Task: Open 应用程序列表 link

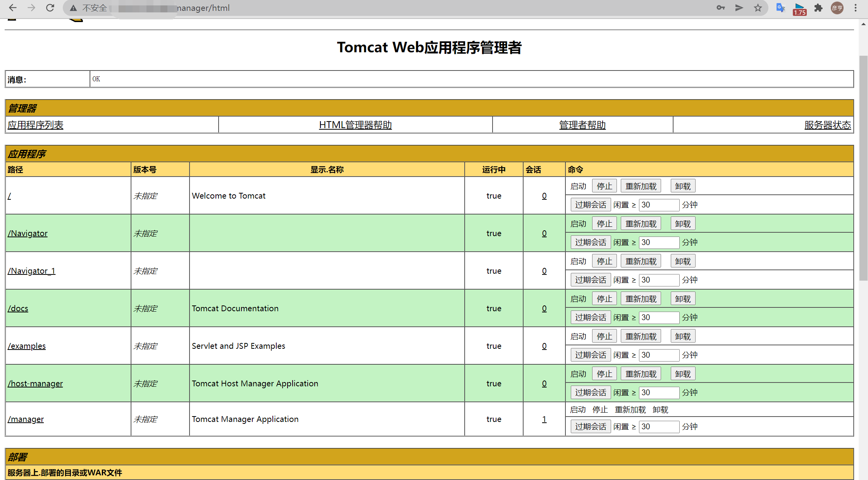Action: tap(36, 125)
